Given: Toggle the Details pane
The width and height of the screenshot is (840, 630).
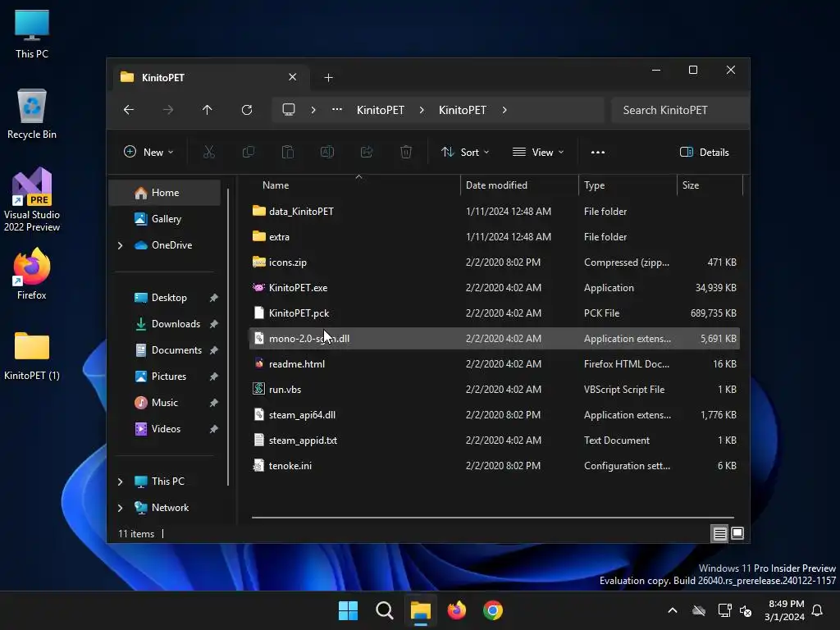Looking at the screenshot, I should coord(705,152).
